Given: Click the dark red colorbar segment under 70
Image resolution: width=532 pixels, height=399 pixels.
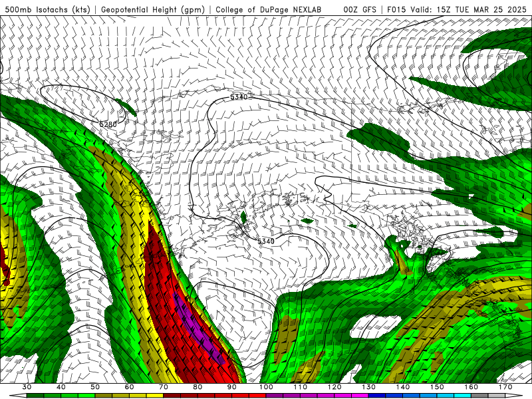Looking at the screenshot, I should [x=172, y=396].
